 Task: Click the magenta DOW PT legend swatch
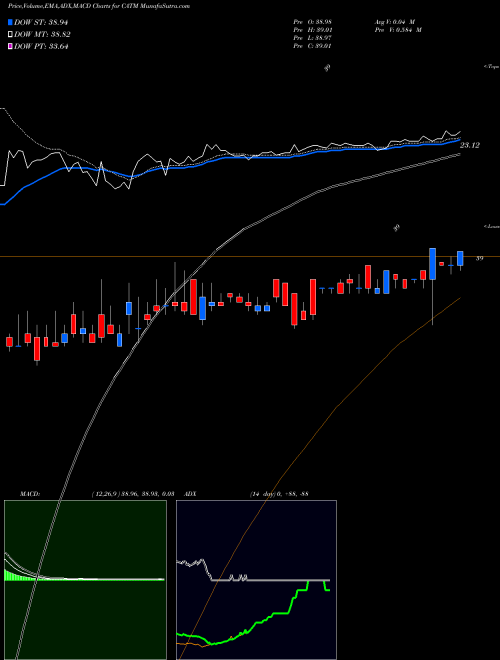tap(10, 46)
